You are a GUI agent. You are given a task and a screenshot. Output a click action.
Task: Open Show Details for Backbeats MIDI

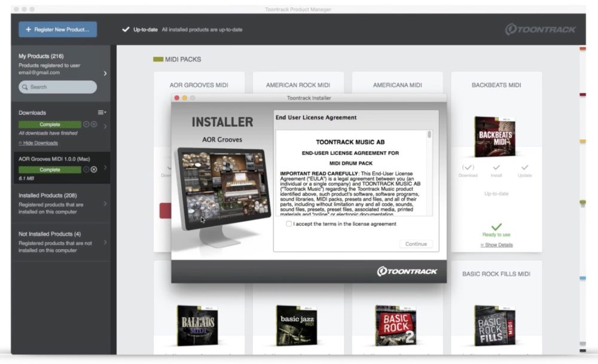[x=496, y=245]
